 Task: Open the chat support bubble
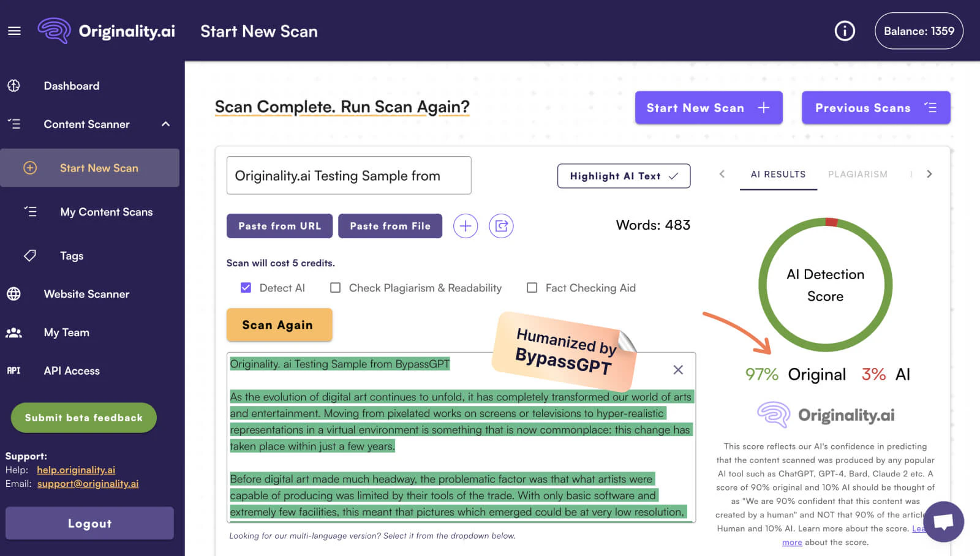tap(944, 521)
